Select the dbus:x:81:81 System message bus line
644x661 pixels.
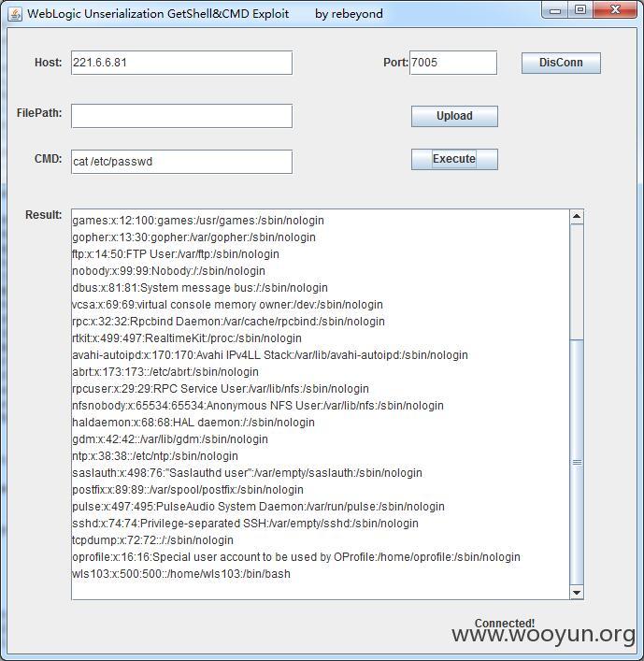(200, 288)
